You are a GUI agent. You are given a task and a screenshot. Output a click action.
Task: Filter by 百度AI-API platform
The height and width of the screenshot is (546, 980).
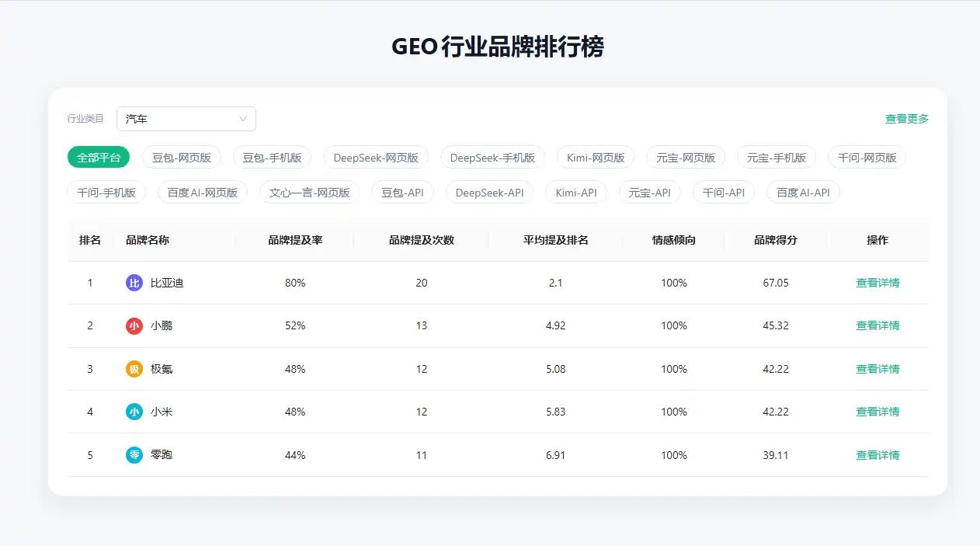(803, 193)
